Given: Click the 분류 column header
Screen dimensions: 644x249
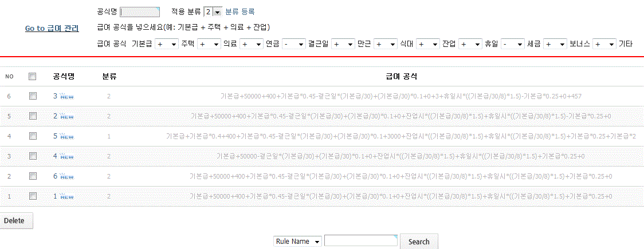Looking at the screenshot, I should click(109, 76).
